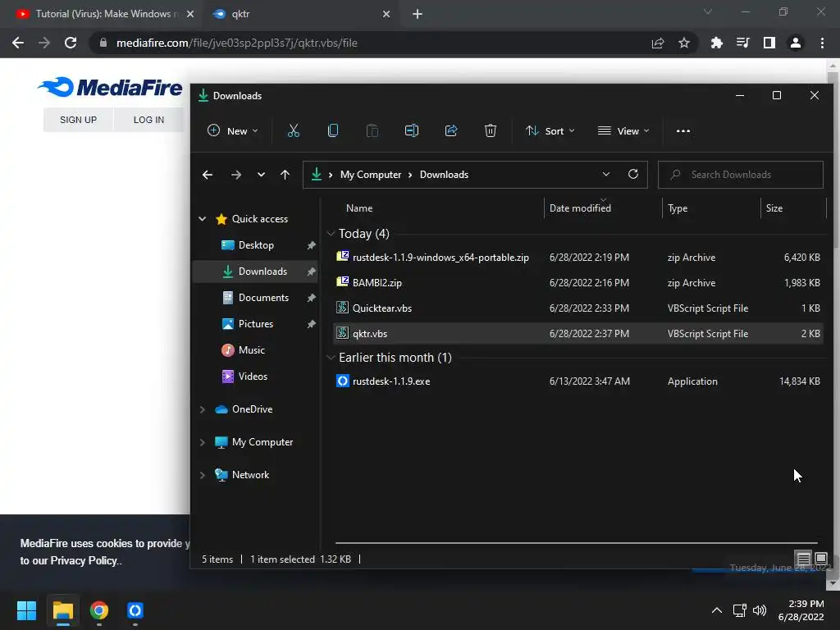Expand the address bar history dropdown

click(x=606, y=174)
